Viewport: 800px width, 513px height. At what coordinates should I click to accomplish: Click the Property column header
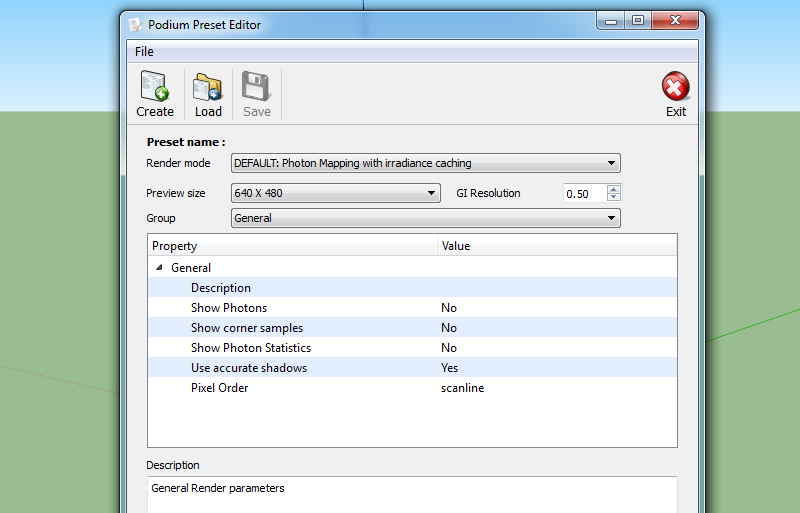coord(293,246)
